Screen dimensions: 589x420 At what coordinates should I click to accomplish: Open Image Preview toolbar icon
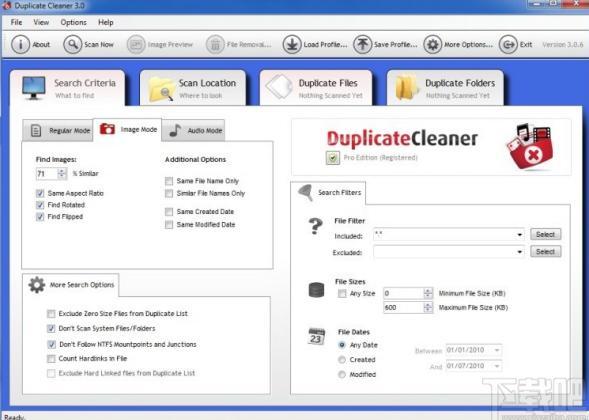point(136,44)
